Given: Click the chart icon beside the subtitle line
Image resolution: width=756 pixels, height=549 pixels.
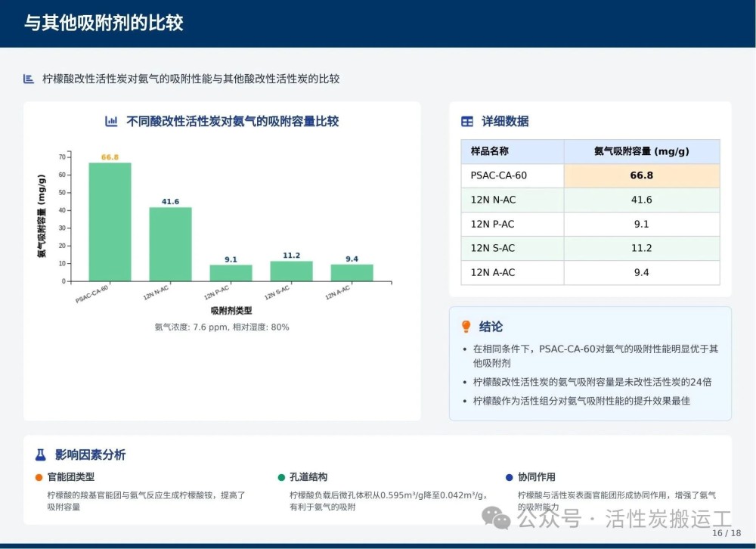Looking at the screenshot, I should 29,79.
